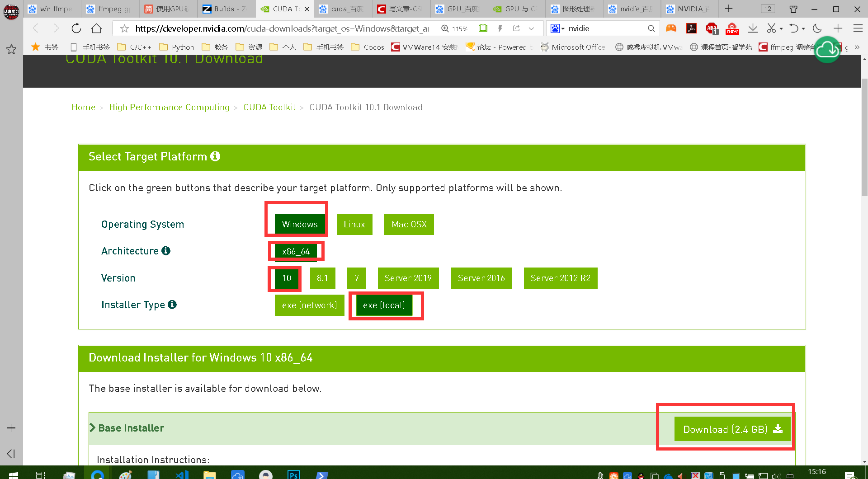Open the Python bookmarks folder
The width and height of the screenshot is (868, 479).
click(x=176, y=47)
